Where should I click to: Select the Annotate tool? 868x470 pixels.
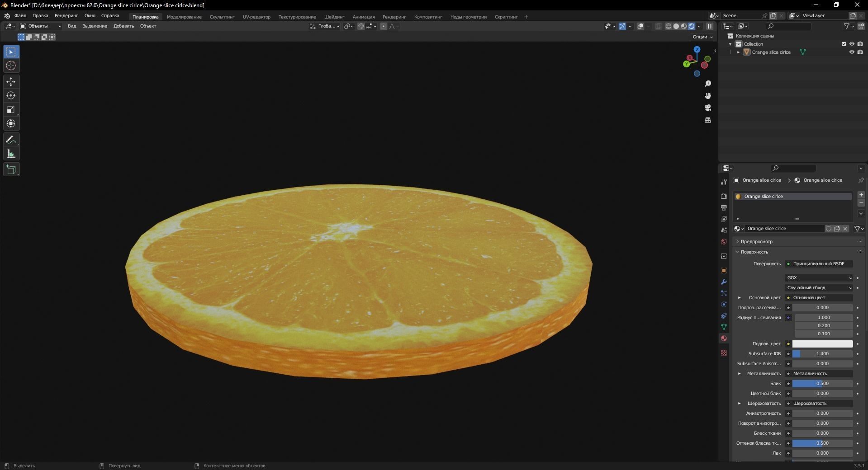pos(11,140)
